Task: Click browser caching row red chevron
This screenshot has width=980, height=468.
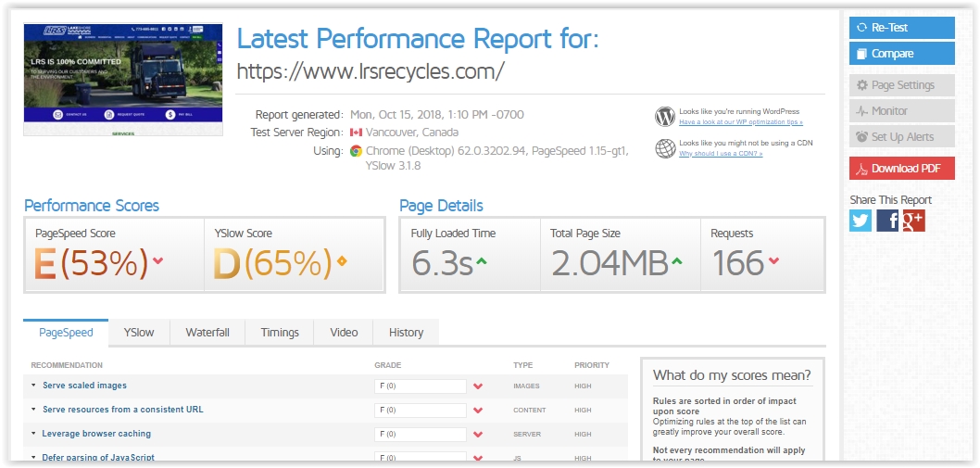Action: pyautogui.click(x=478, y=435)
